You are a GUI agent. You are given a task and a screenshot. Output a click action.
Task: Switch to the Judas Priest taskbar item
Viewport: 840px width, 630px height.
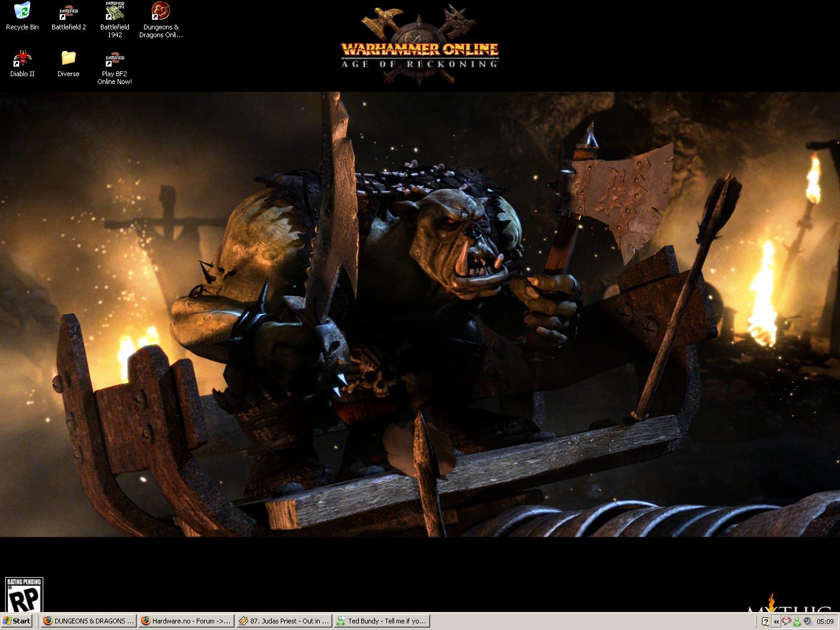pos(284,621)
